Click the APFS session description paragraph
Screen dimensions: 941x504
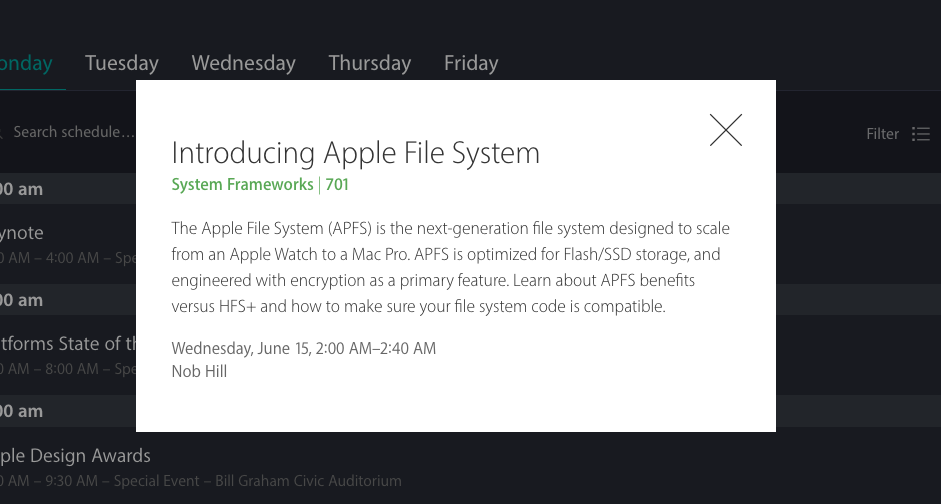click(445, 268)
